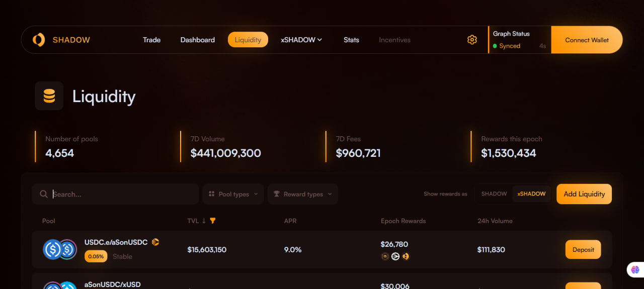Viewport: 644px width, 289px height.
Task: Show rewards as xSHADOW
Action: coord(531,194)
